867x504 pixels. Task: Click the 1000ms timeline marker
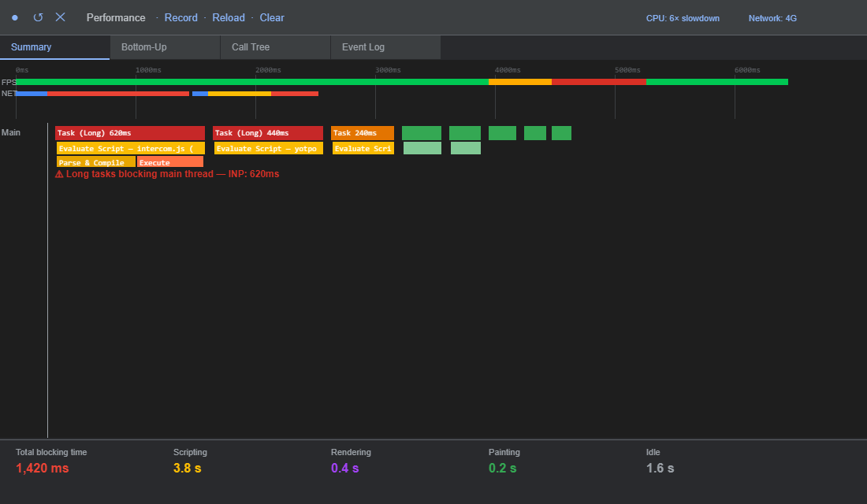pos(148,70)
